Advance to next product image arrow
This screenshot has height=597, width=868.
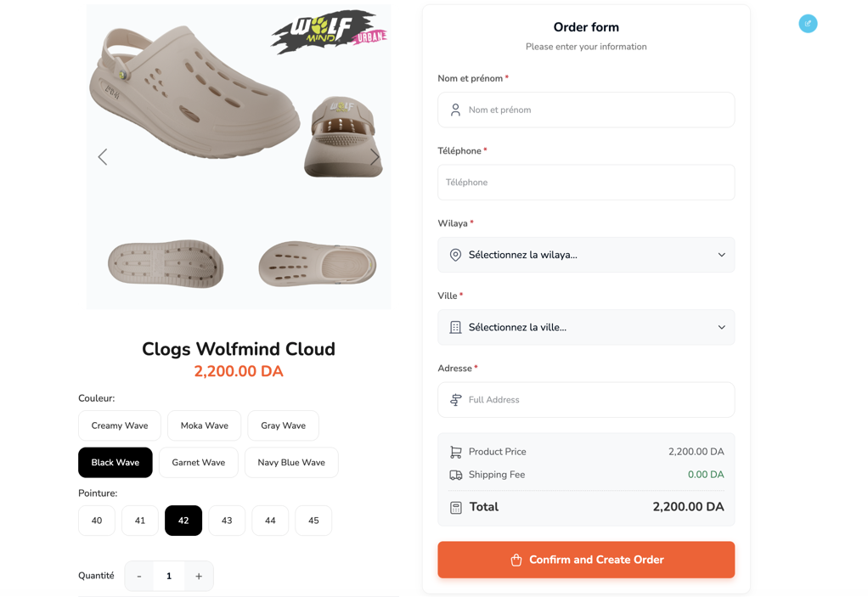[375, 156]
